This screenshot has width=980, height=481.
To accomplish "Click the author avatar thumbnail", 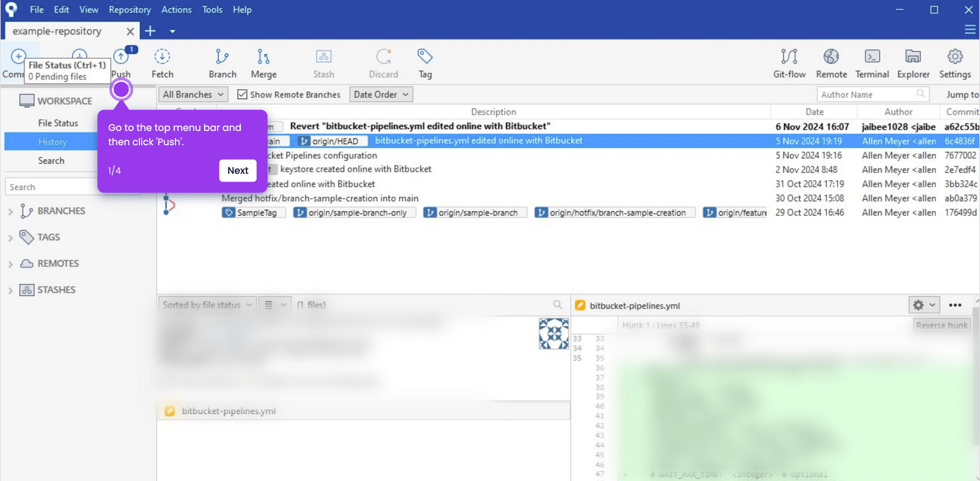I will (554, 334).
